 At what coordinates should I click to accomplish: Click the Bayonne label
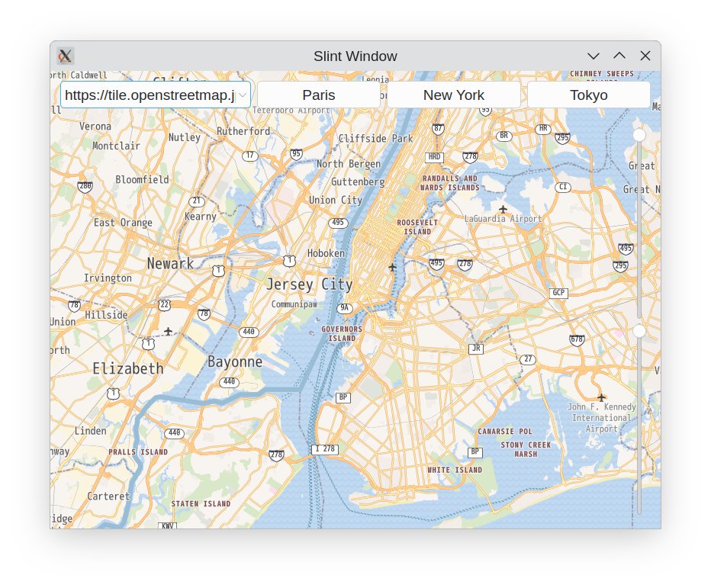click(x=235, y=361)
